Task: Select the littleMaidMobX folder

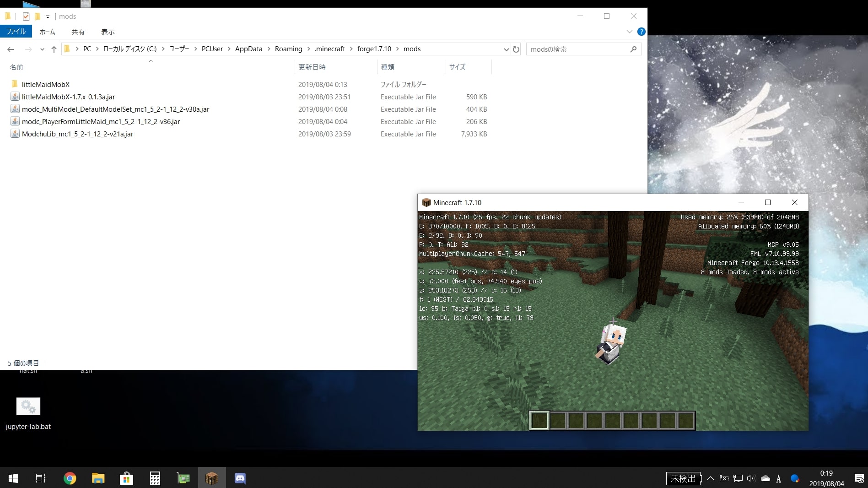Action: pos(46,85)
